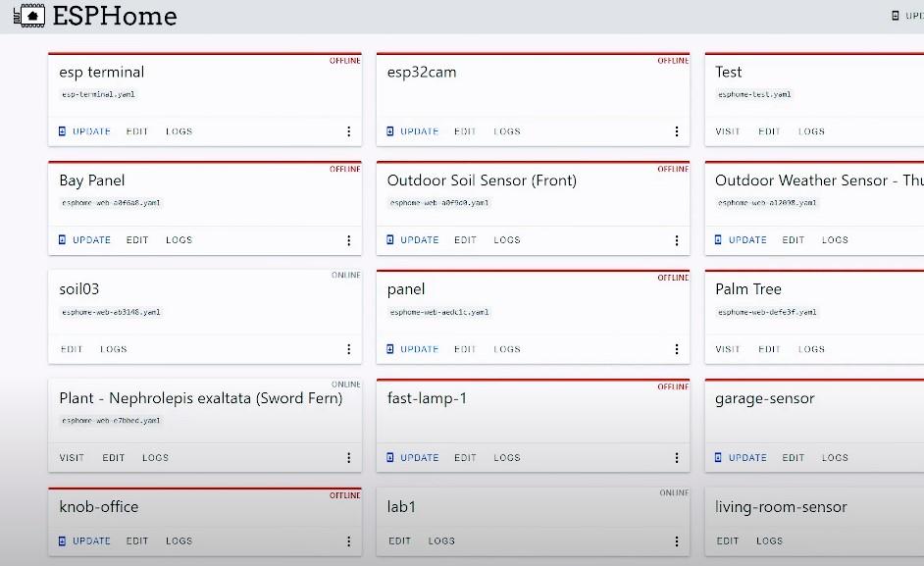Image resolution: width=924 pixels, height=566 pixels.
Task: Click update icon on Outdoor Soil Sensor card
Action: 390,239
